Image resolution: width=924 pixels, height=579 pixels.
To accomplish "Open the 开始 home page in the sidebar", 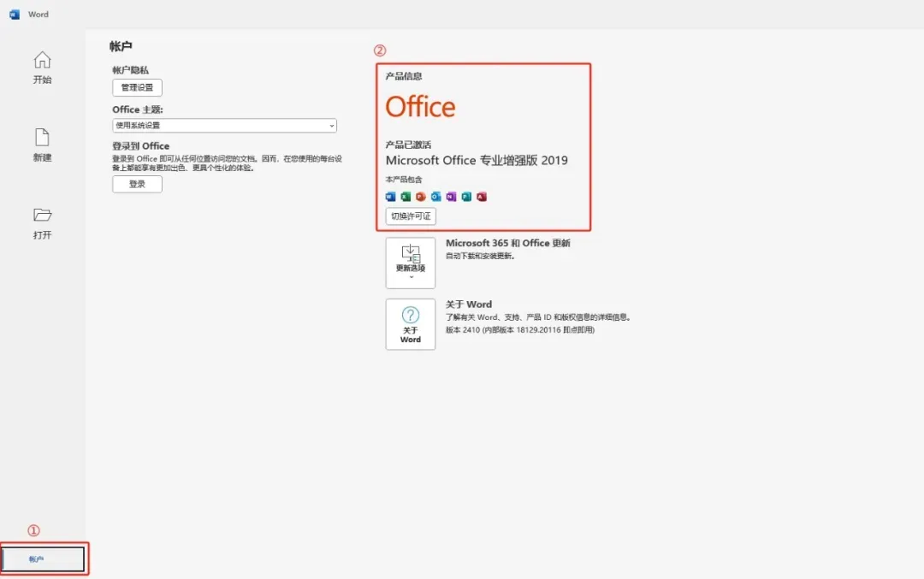I will pos(42,68).
